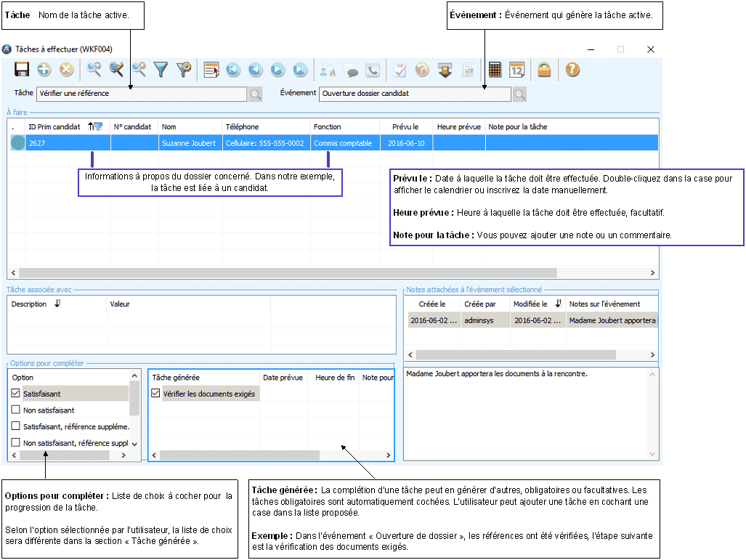This screenshot has width=746, height=560.
Task: Open the calendar icon in toolbar
Action: tap(517, 70)
